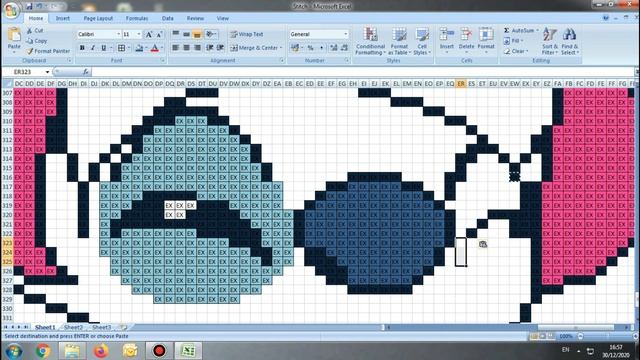
Task: Switch to the Page Layout tab
Action: coord(98,18)
